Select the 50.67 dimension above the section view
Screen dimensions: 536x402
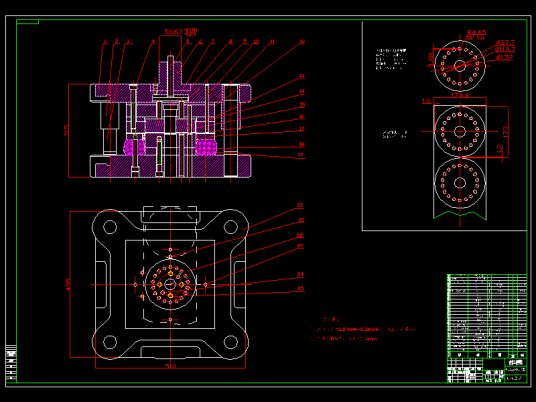(x=174, y=32)
